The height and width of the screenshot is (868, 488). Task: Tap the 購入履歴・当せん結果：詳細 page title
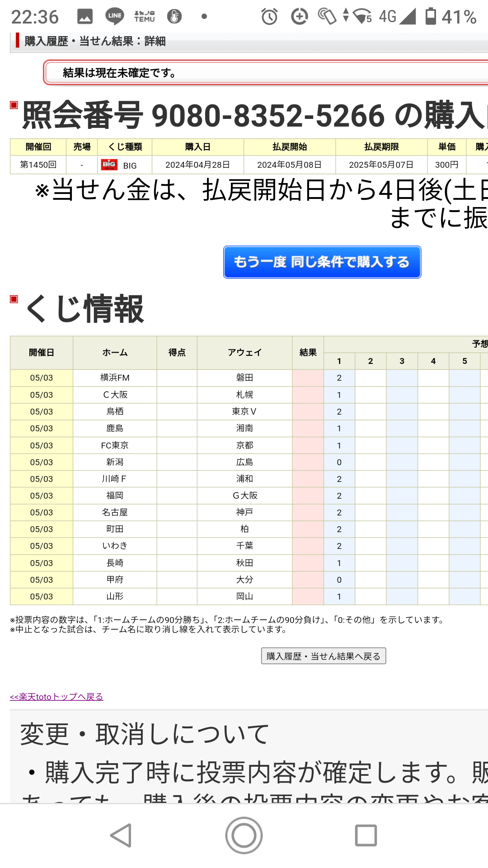(x=95, y=41)
